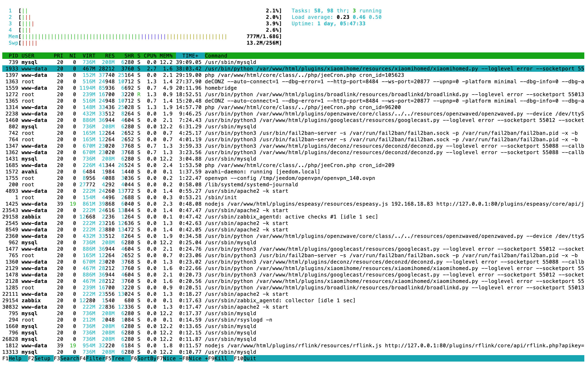Click the CPU 3 usage meter
Image resolution: width=588 pixels, height=368 pixels.
pos(145,24)
